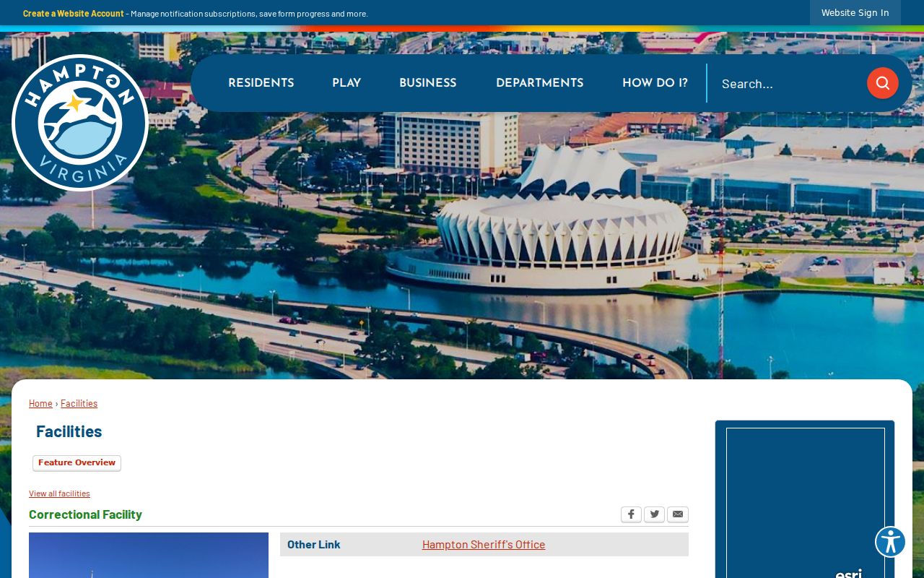Click the Other Link label
This screenshot has width=924, height=578.
pyautogui.click(x=313, y=544)
